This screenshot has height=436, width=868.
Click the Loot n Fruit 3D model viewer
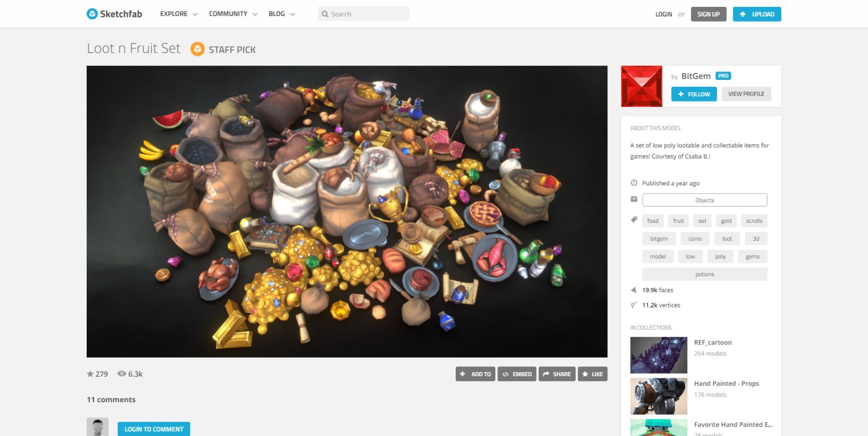(347, 212)
